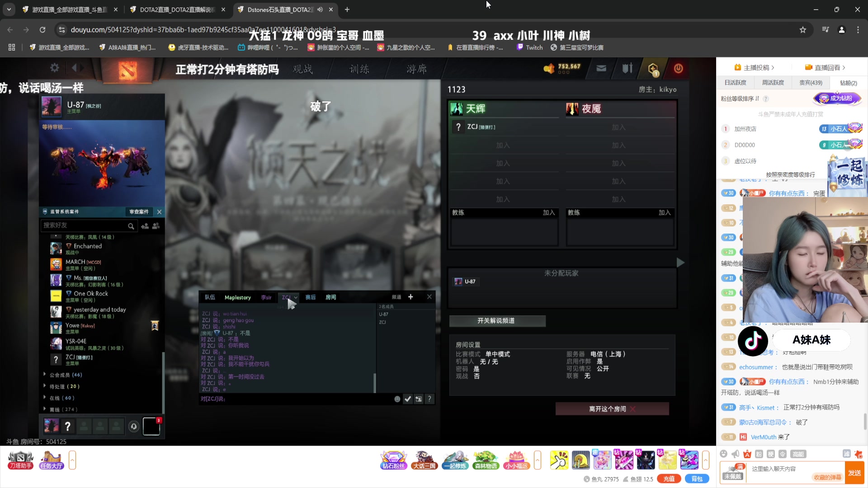
Task: Click the orange 充值 recharge button
Action: [669, 478]
